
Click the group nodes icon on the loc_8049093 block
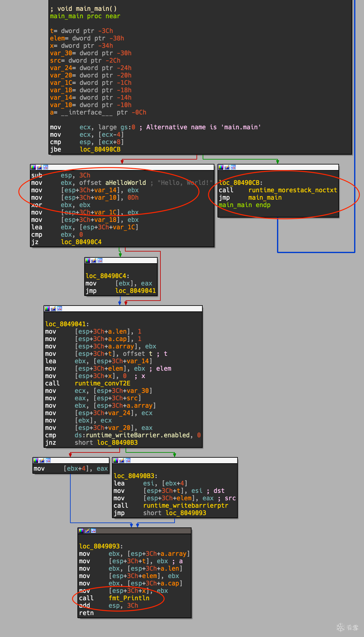pyautogui.click(x=93, y=531)
